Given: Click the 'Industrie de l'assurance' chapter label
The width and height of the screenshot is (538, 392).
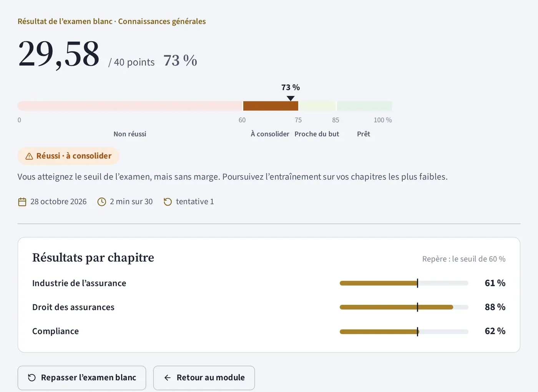Looking at the screenshot, I should [x=79, y=283].
